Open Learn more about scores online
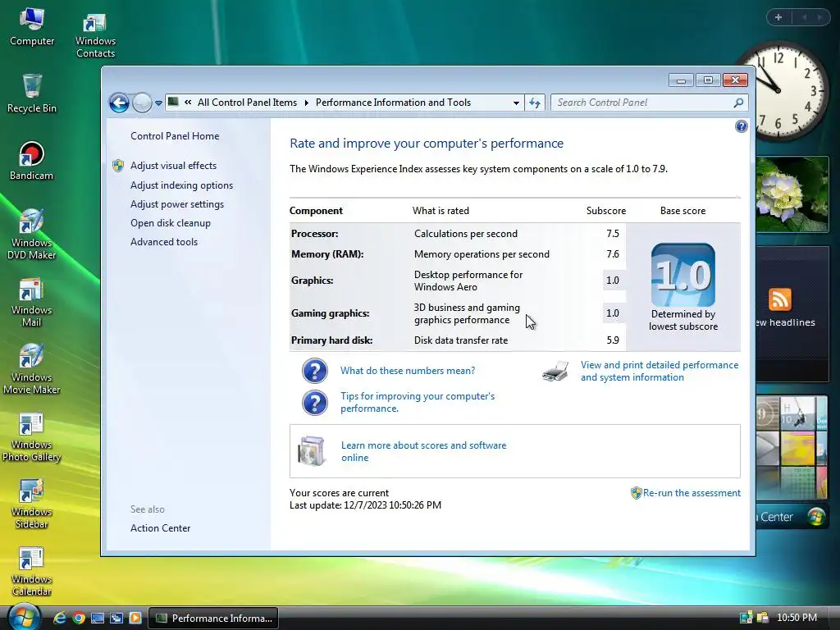This screenshot has width=840, height=630. (x=424, y=451)
